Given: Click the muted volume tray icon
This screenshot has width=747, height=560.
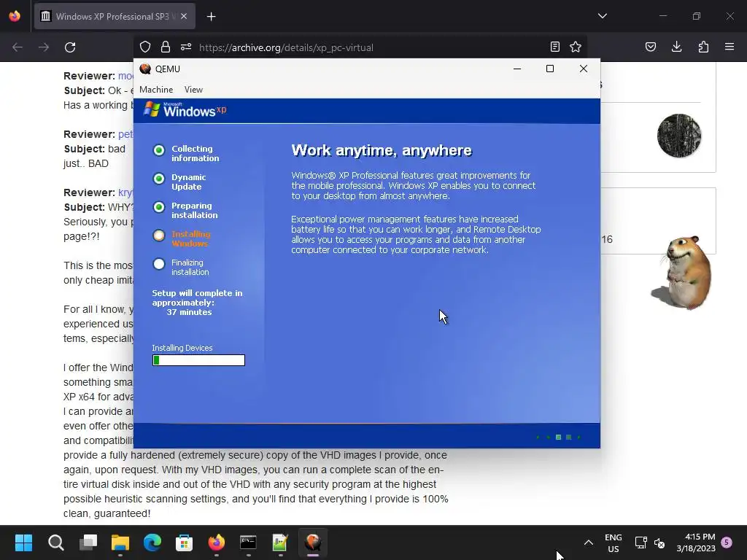Looking at the screenshot, I should click(659, 542).
